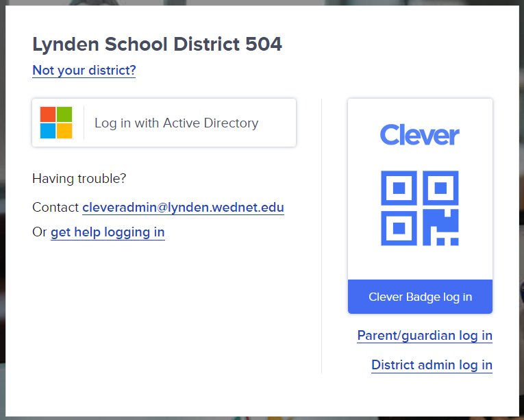Click the green square of Microsoft logo

[64, 114]
